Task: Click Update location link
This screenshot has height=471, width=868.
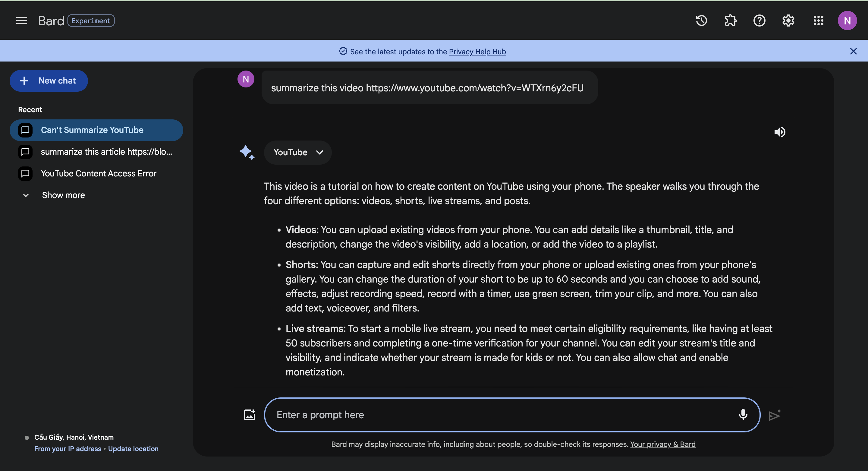Action: (x=133, y=449)
